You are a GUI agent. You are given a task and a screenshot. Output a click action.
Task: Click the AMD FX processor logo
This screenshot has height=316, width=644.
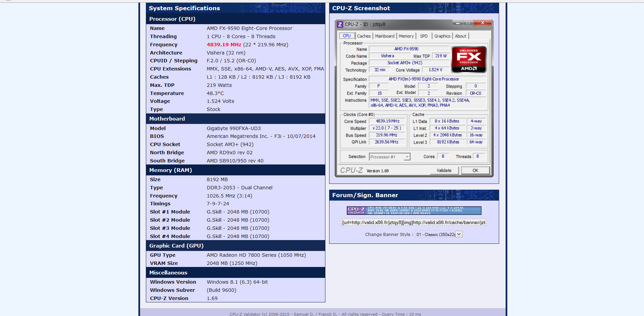pos(469,60)
